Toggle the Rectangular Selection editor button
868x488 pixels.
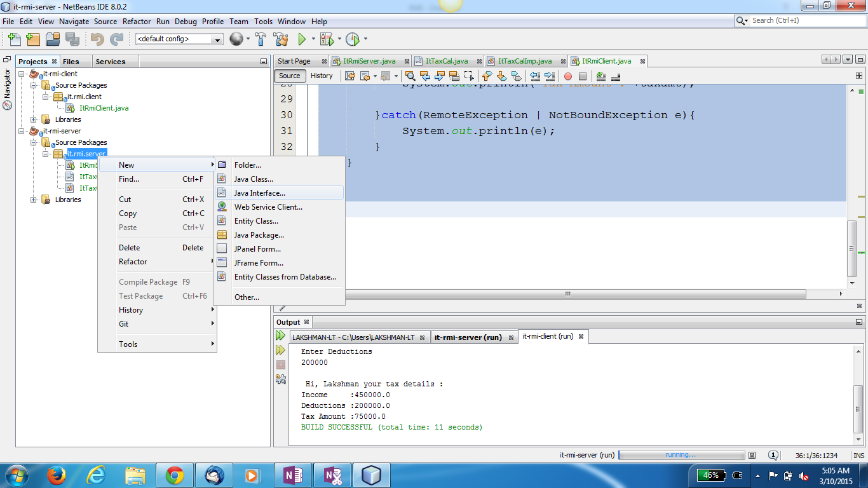(469, 76)
